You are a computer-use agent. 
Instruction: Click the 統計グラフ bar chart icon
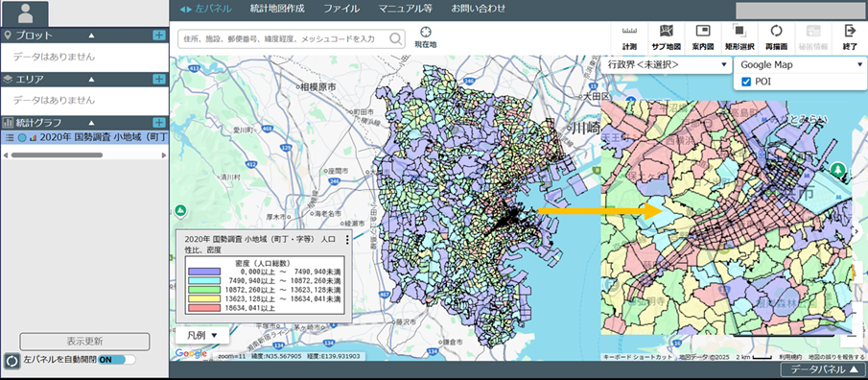click(8, 123)
